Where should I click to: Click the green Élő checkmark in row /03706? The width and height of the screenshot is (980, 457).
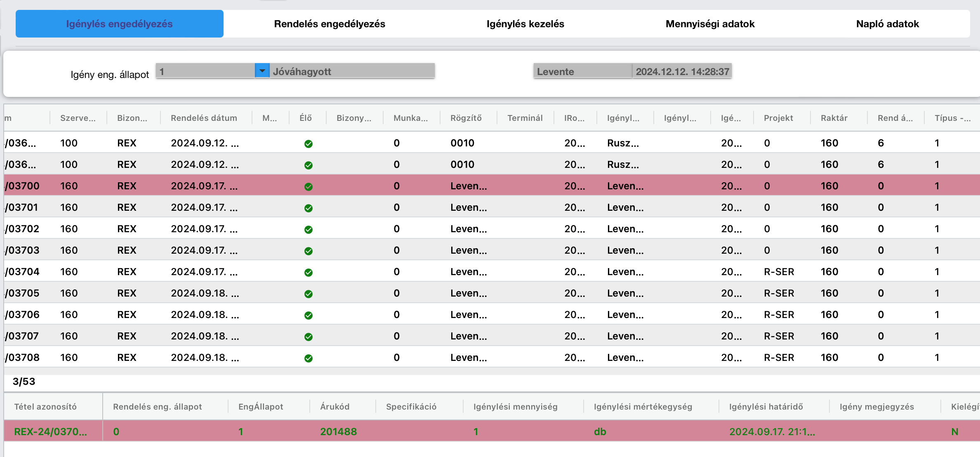[308, 315]
